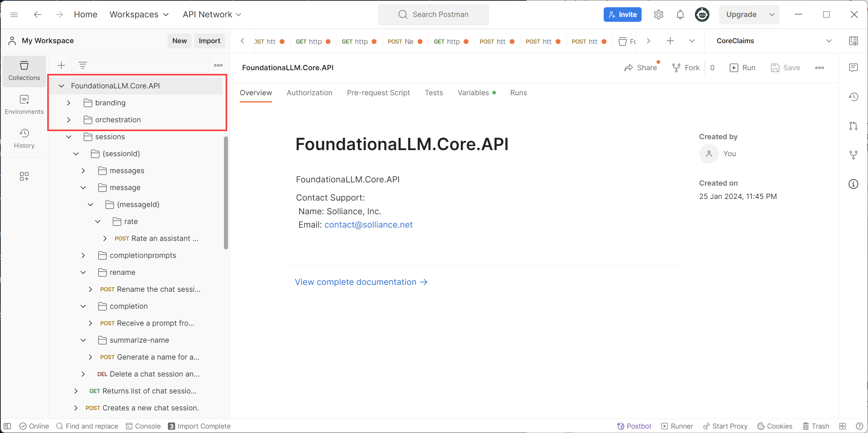Open the History sidebar panel
This screenshot has height=433, width=868.
24,138
